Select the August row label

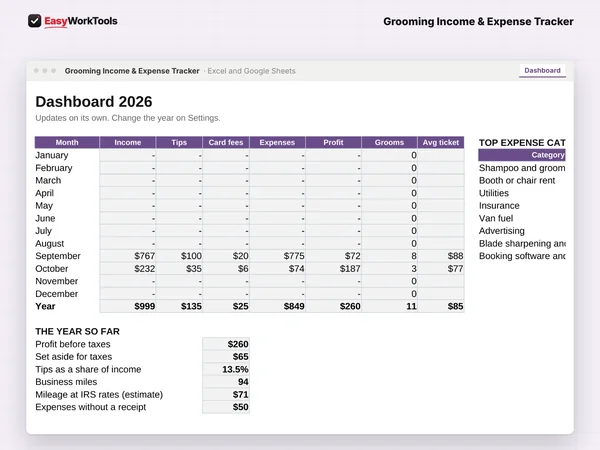50,244
